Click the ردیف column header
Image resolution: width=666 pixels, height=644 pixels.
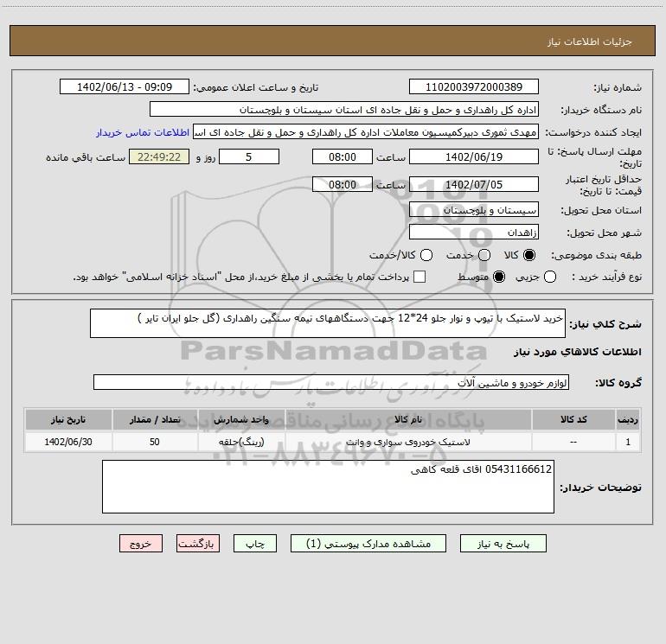point(628,419)
